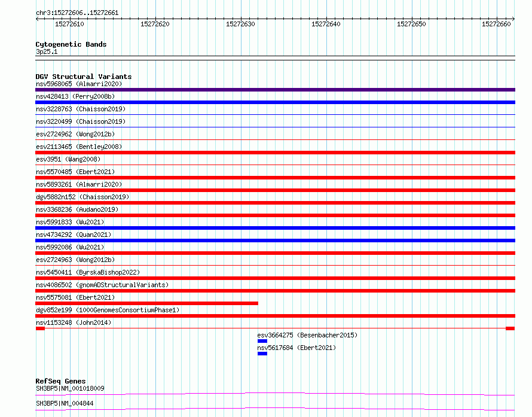Open variant nsv1153248 (John2014)
532x417 pixels.
[x=74, y=322]
